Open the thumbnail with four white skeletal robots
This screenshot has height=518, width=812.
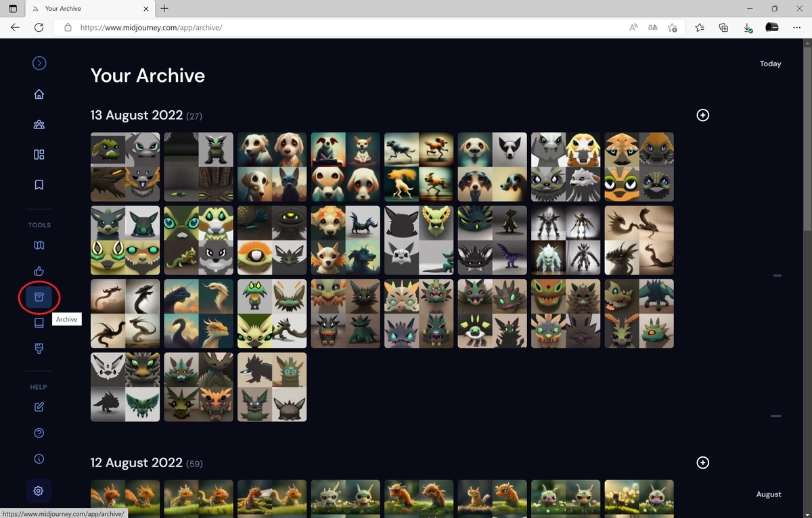[566, 240]
